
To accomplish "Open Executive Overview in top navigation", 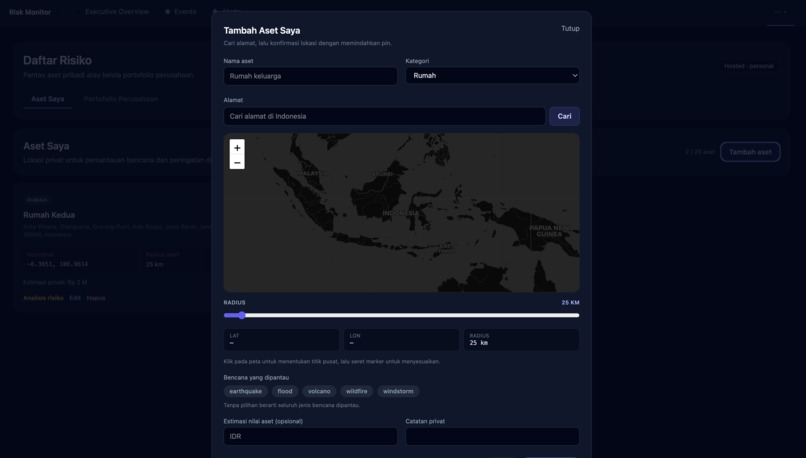I will 117,12.
